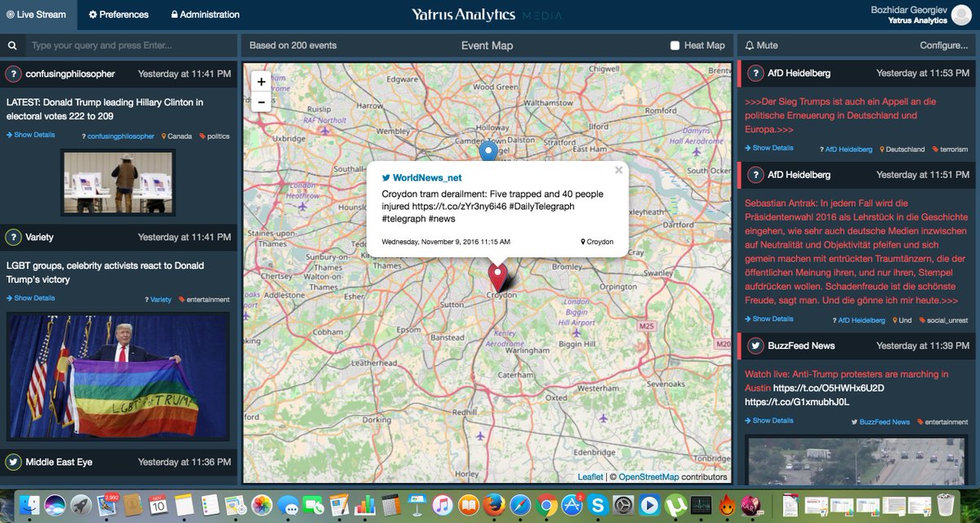
Task: Open the Administration tab
Action: 205,15
